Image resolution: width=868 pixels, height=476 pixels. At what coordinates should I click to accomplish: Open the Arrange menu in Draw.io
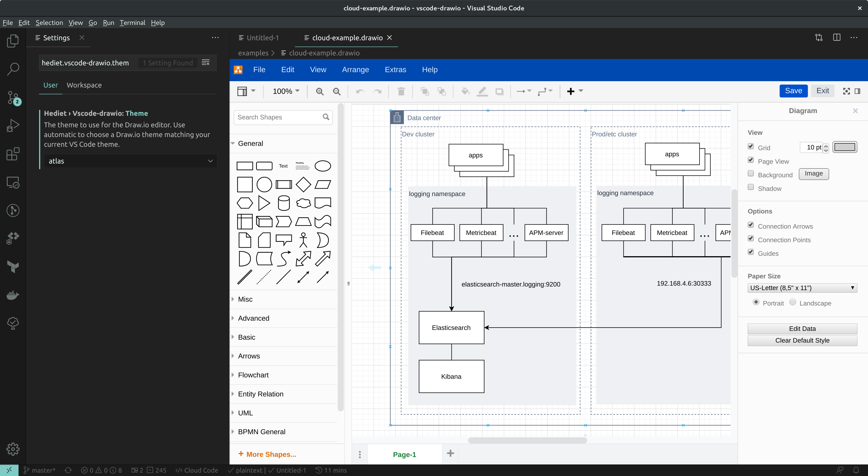click(355, 70)
